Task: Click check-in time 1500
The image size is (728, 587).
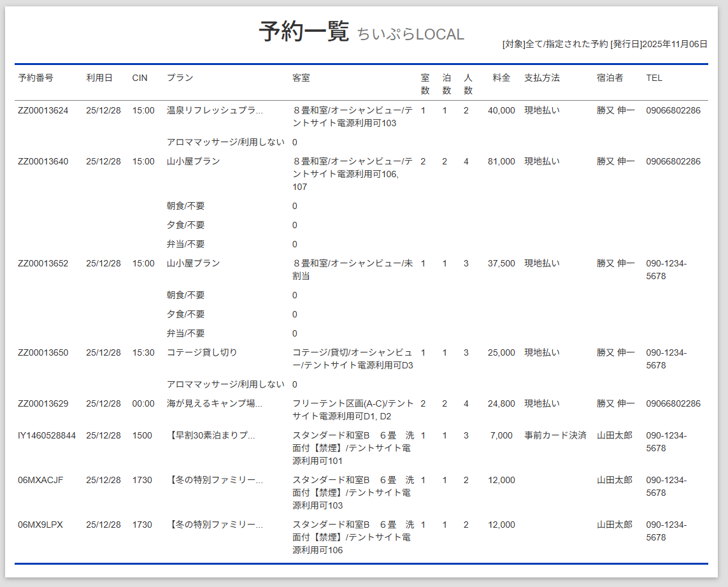Action: (x=142, y=435)
